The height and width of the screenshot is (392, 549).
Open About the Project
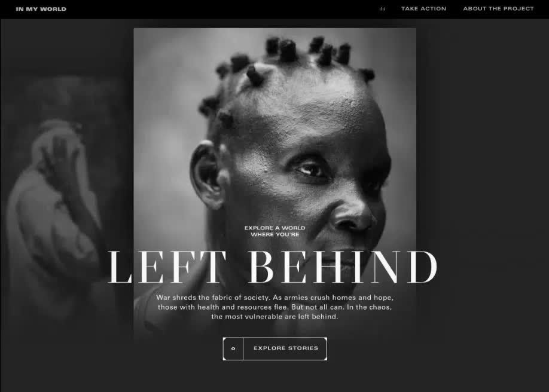[498, 9]
